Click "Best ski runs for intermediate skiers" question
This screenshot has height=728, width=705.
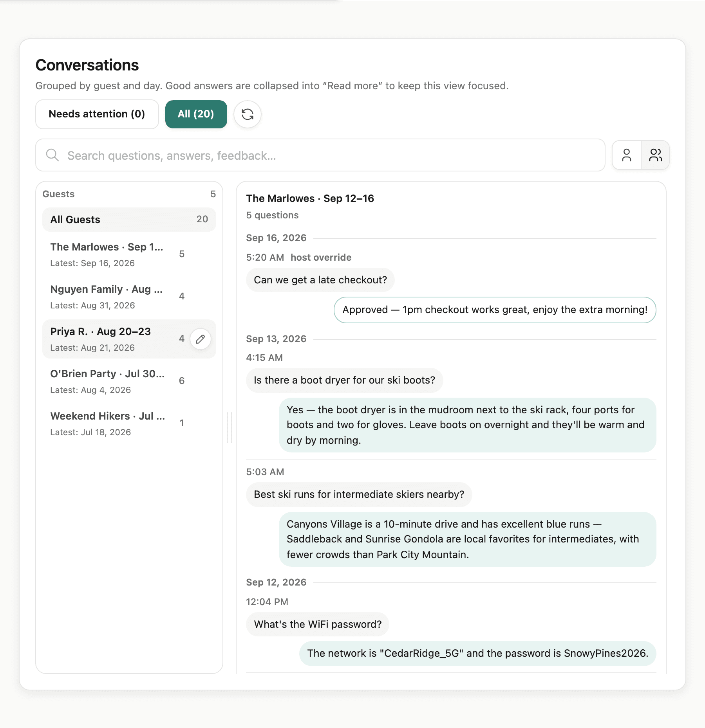tap(359, 494)
